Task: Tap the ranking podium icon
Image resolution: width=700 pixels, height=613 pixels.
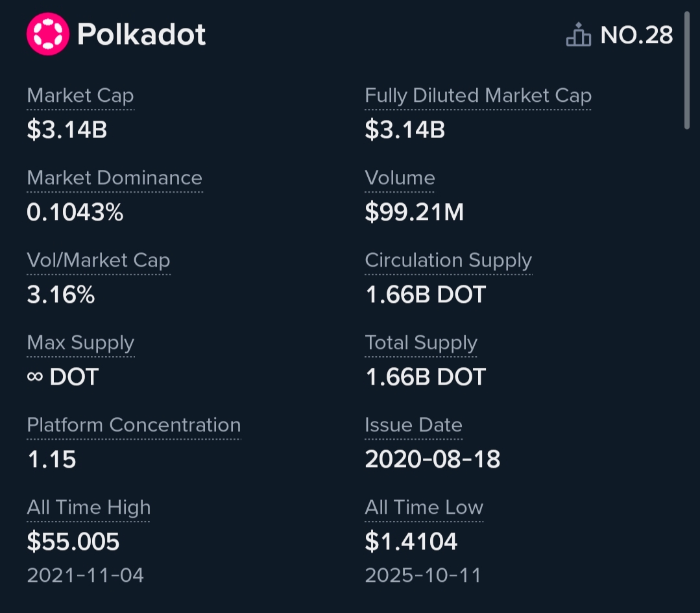Action: (x=579, y=35)
